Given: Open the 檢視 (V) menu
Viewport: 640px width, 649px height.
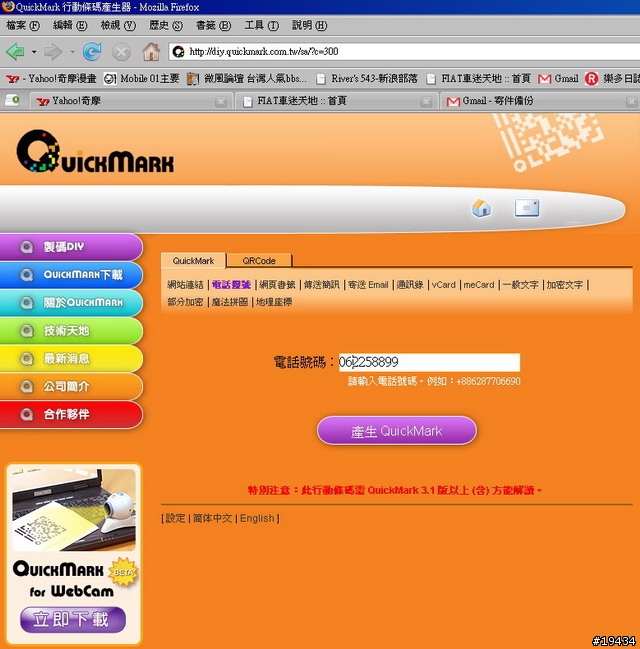Looking at the screenshot, I should 118,26.
